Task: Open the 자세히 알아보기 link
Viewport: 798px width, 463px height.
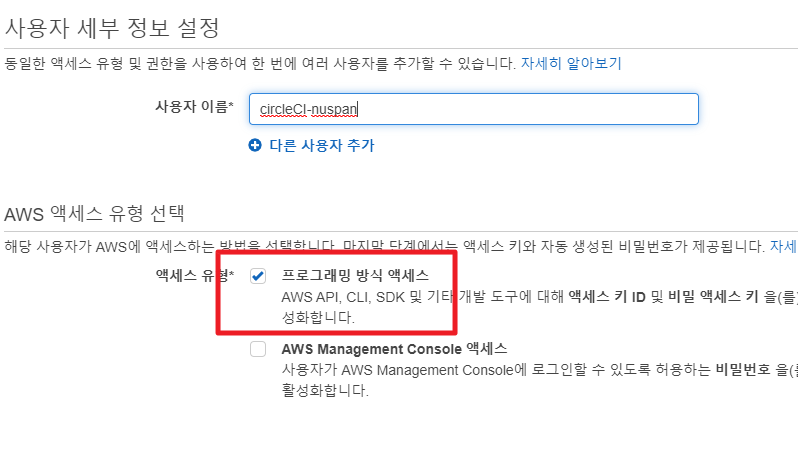Action: tap(571, 64)
